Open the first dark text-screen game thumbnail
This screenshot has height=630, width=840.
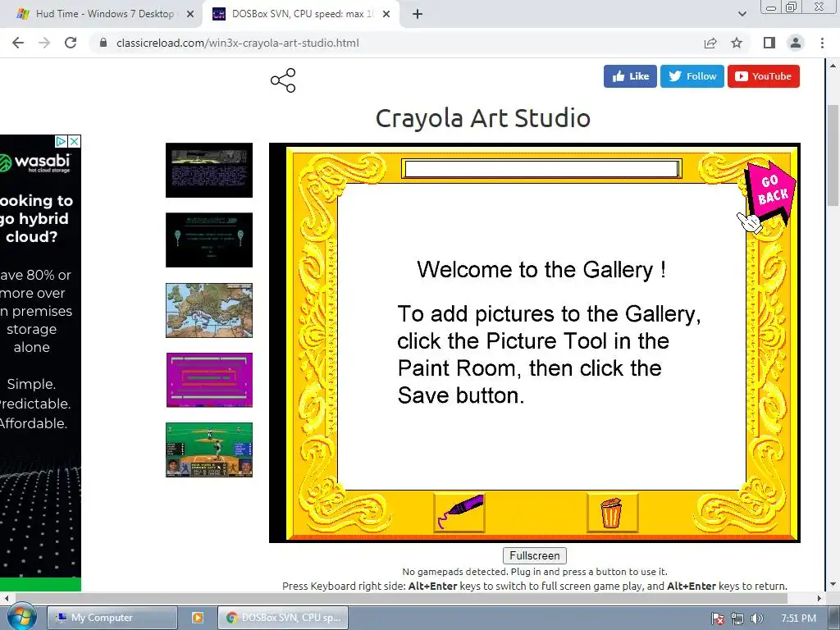[x=209, y=171]
